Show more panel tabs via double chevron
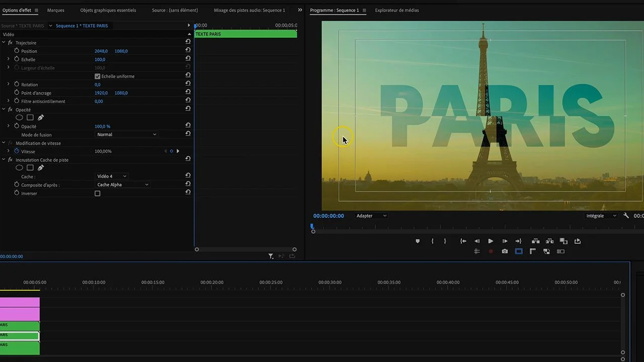The image size is (644, 362). tap(300, 10)
